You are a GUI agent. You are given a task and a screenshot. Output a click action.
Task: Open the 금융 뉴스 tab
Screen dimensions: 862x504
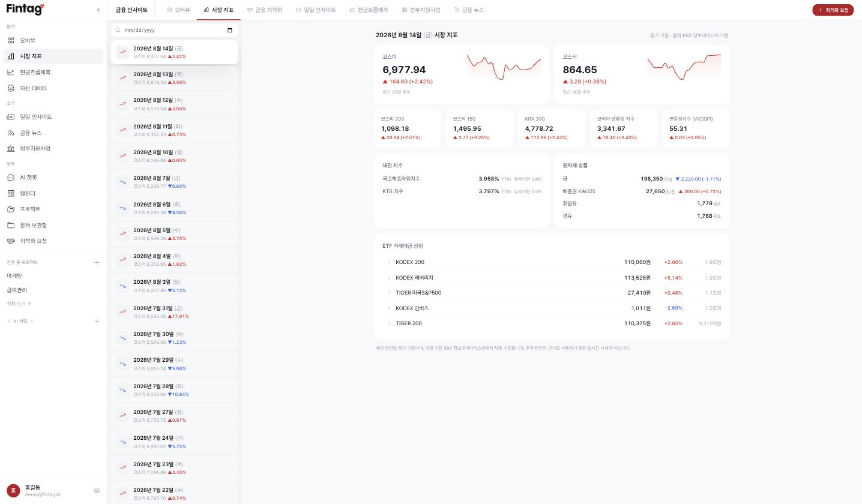point(469,10)
